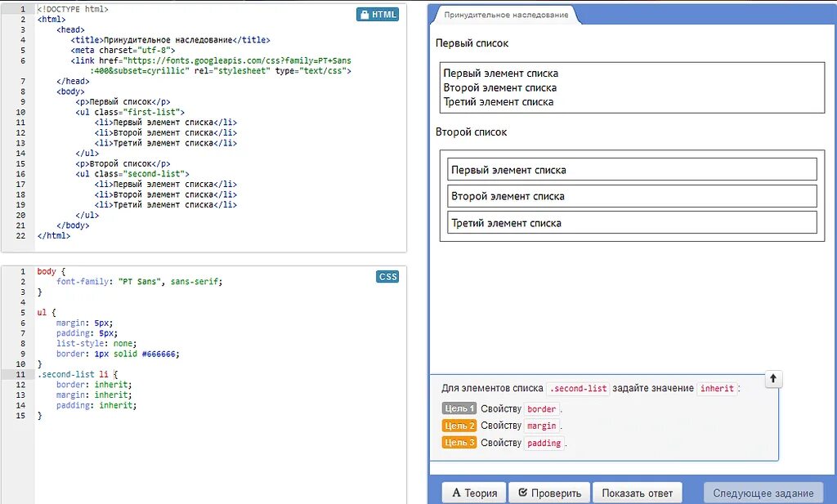This screenshot has height=504, width=837.
Task: Click the inherit code label in task
Action: pos(717,388)
